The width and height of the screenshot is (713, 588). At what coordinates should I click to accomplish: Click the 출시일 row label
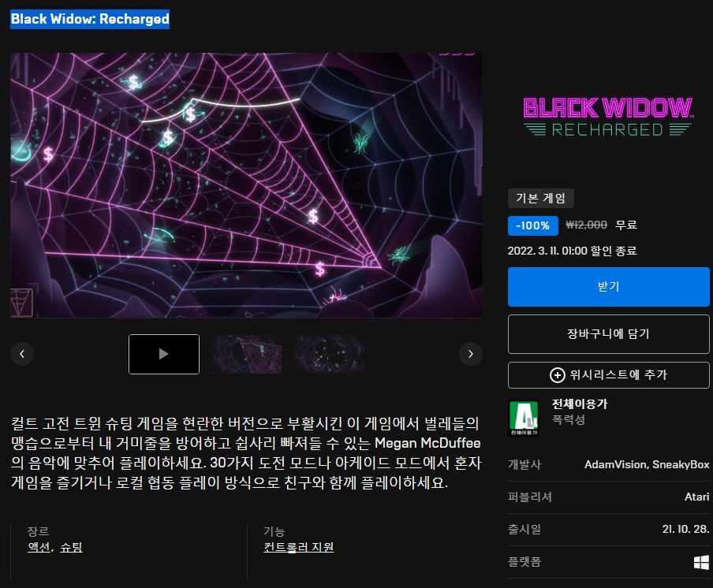524,530
